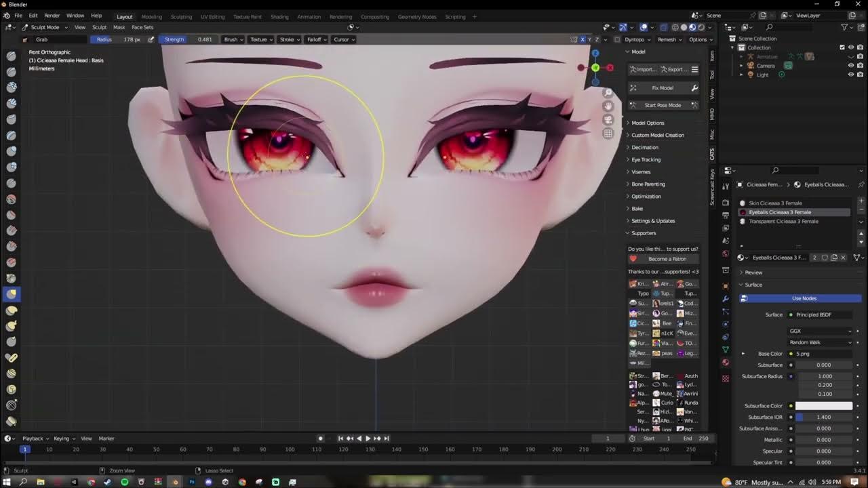Select the Grab sculpt brush tool
The height and width of the screenshot is (488, 868).
(x=12, y=294)
